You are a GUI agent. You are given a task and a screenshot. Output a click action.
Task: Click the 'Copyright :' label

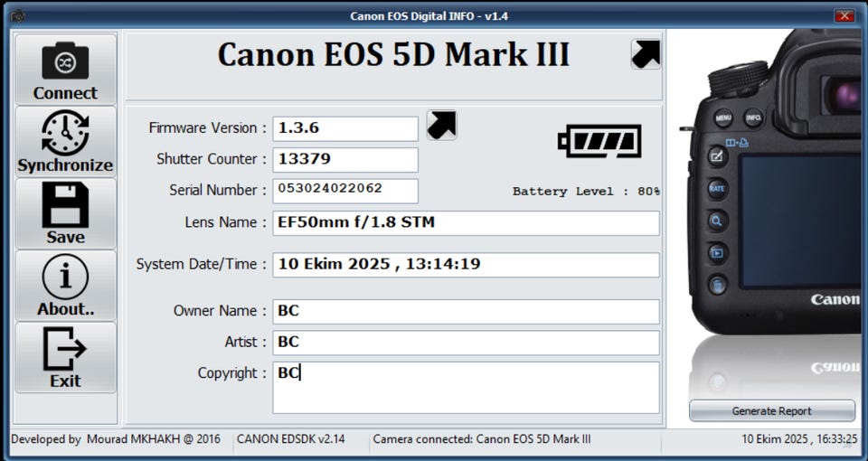[232, 373]
